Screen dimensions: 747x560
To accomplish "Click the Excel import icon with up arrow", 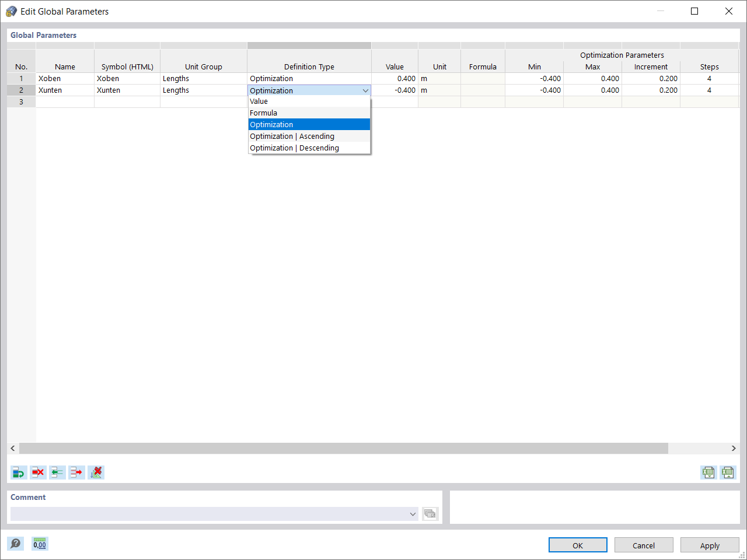I will [x=728, y=472].
